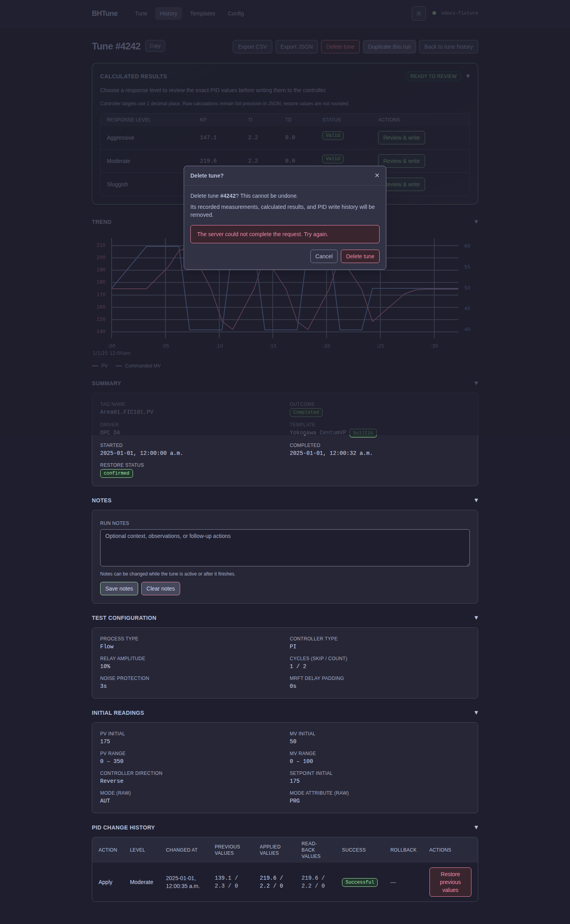Viewport: 570px width, 924px height.
Task: Click the Aggressive KP value 147.1
Action: (208, 138)
